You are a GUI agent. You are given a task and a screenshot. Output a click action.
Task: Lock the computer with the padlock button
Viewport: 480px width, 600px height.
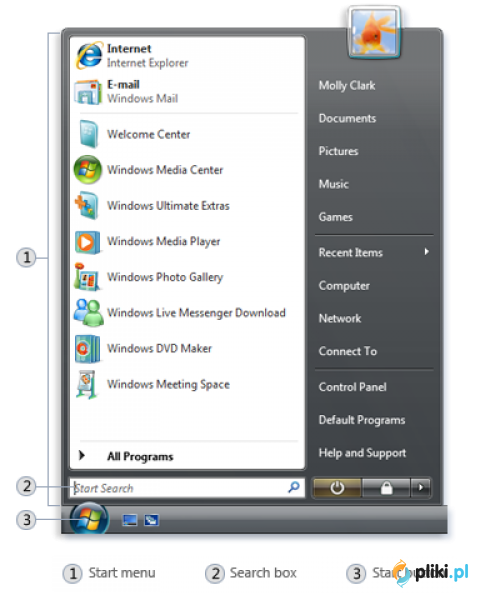tap(386, 488)
